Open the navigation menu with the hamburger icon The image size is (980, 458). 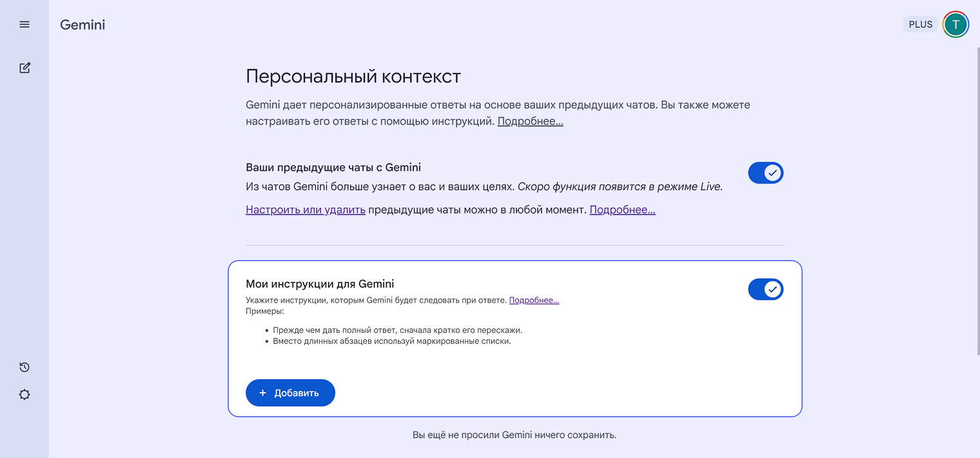(24, 24)
